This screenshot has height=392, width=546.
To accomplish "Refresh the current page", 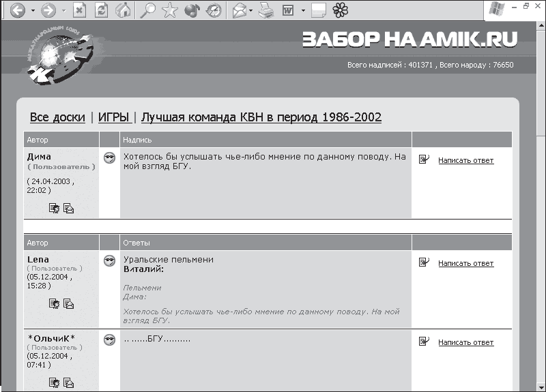I will point(102,10).
